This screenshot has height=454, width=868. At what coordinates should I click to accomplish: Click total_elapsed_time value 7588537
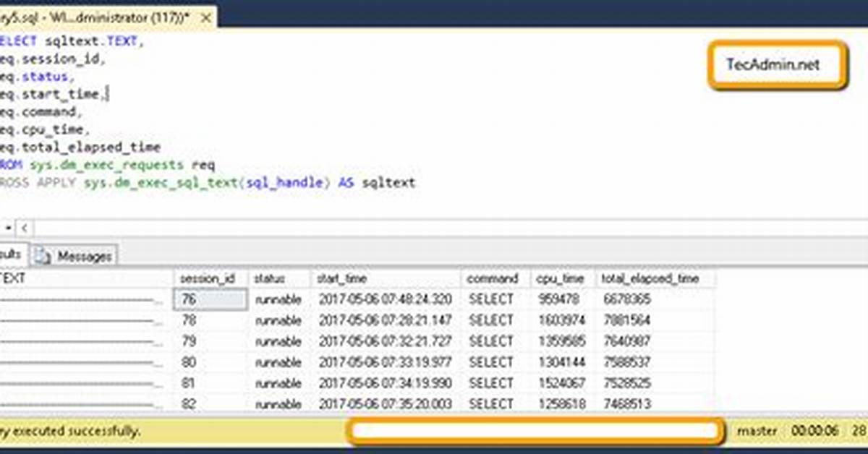point(626,362)
